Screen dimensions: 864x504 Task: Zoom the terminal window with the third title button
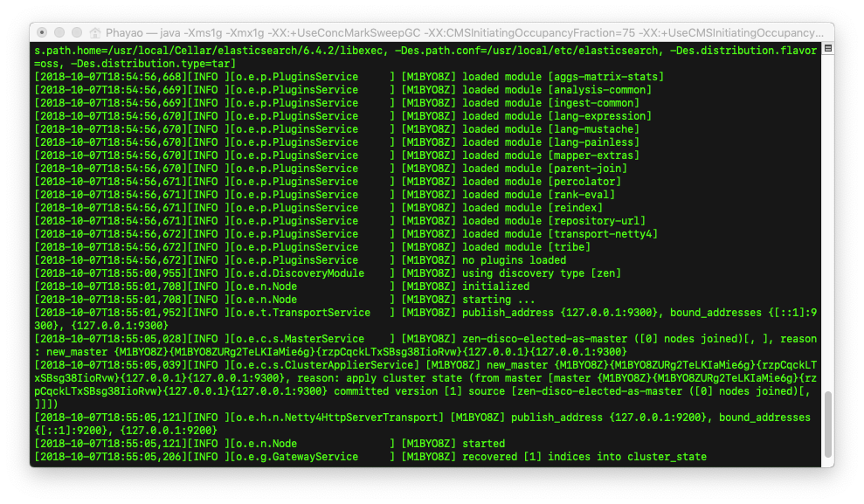pyautogui.click(x=77, y=32)
